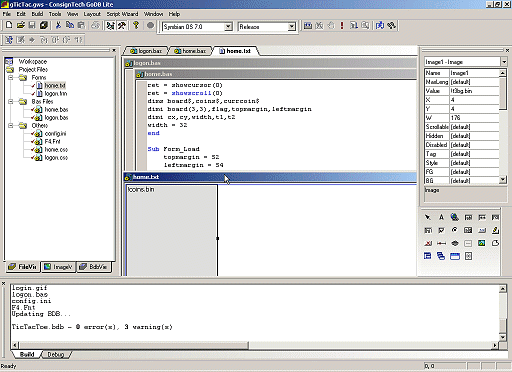The height and width of the screenshot is (372, 512).
Task: Switch to the Debug output tab
Action: (56, 354)
